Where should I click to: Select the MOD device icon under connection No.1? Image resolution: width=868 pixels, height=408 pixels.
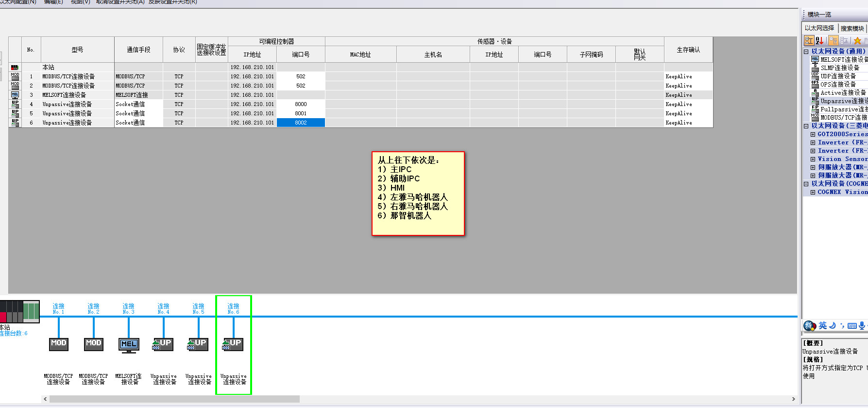[x=59, y=344]
